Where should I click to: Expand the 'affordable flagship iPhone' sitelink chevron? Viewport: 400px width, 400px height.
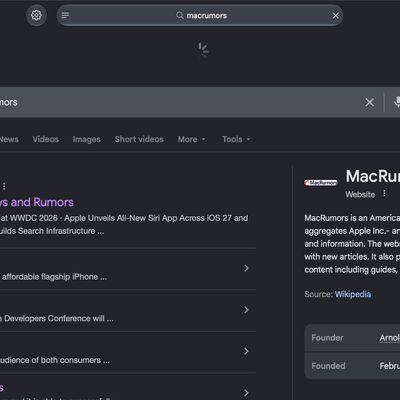[x=246, y=268]
